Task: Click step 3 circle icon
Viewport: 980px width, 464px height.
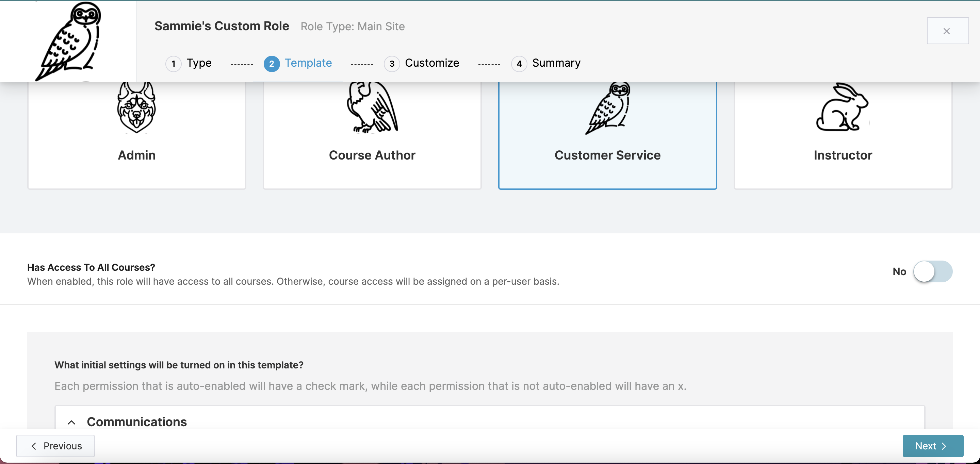Action: (392, 64)
